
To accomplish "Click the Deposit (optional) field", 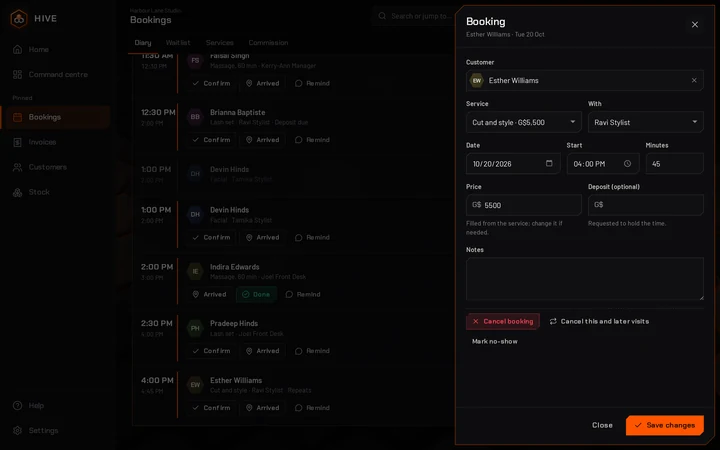I will 646,205.
